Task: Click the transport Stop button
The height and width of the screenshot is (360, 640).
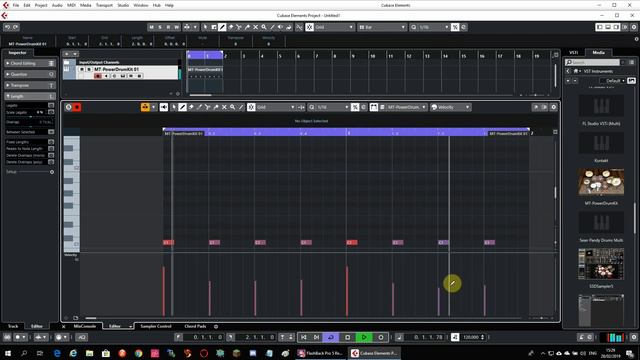Action: (348, 337)
